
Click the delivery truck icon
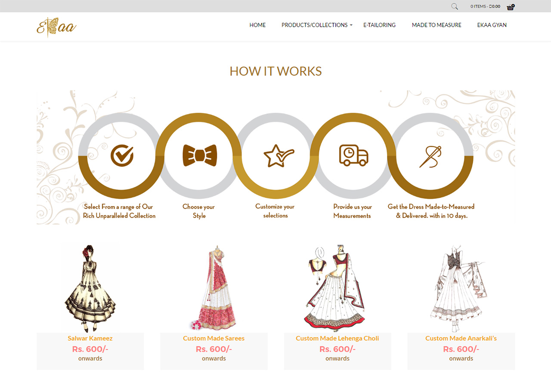click(x=354, y=155)
